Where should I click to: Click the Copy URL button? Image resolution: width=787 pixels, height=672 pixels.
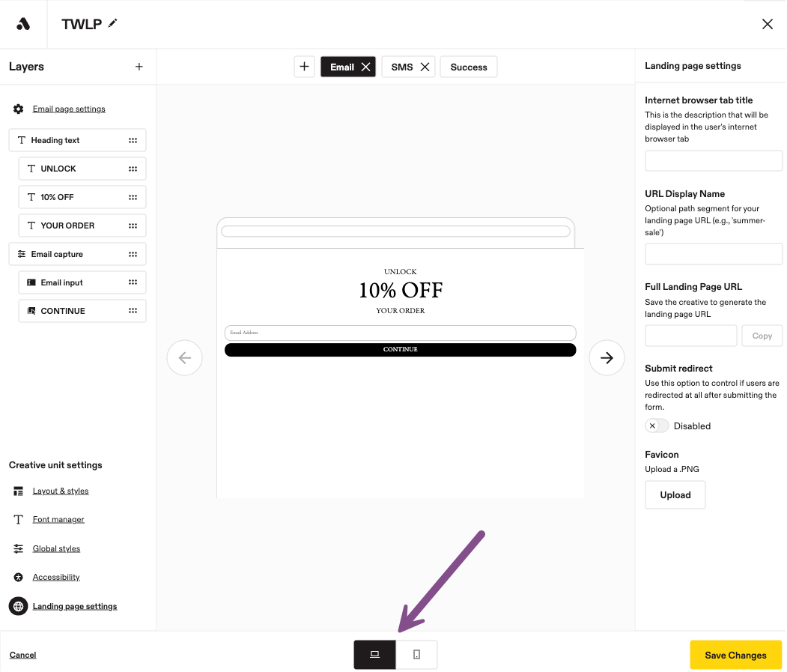(x=762, y=336)
